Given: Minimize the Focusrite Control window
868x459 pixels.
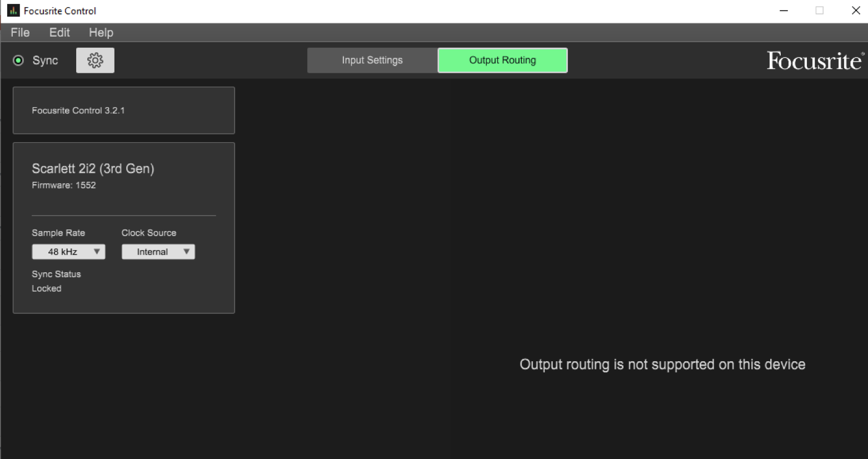Looking at the screenshot, I should (x=784, y=11).
